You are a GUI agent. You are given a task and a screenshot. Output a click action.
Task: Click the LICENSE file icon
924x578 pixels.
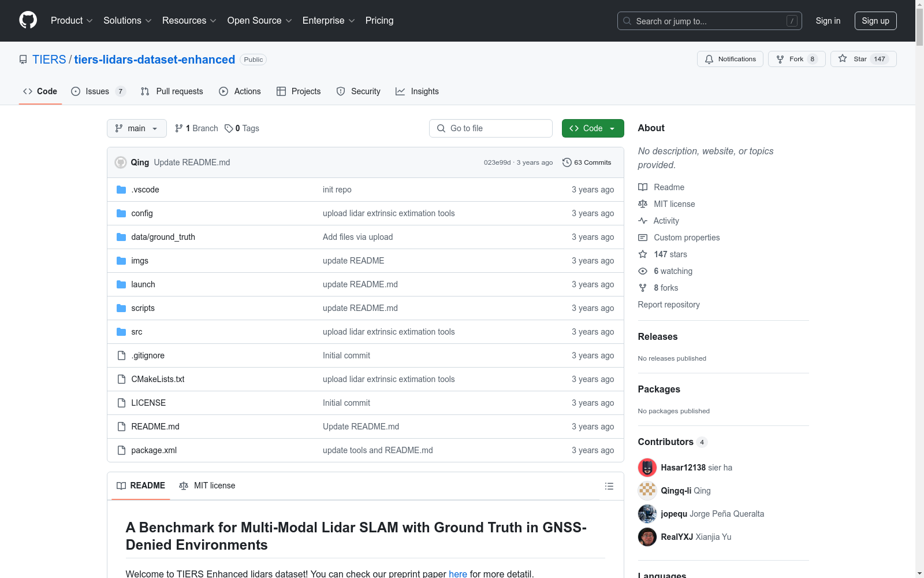click(x=121, y=403)
